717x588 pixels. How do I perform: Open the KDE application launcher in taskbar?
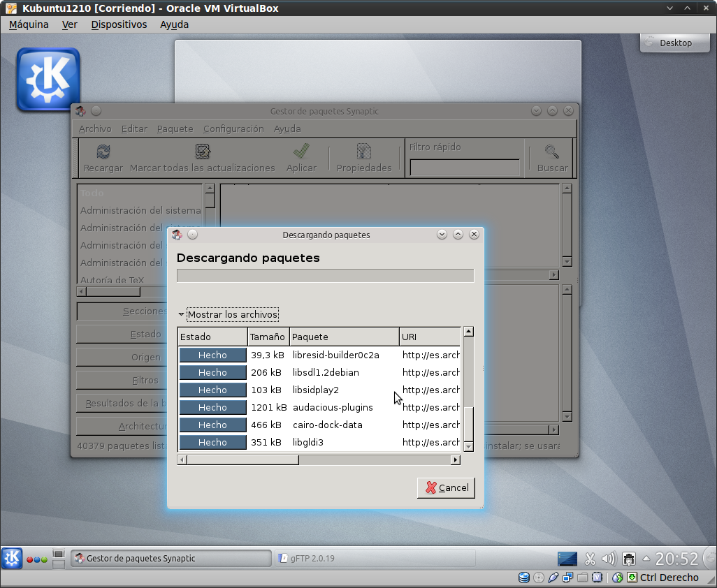pyautogui.click(x=12, y=558)
